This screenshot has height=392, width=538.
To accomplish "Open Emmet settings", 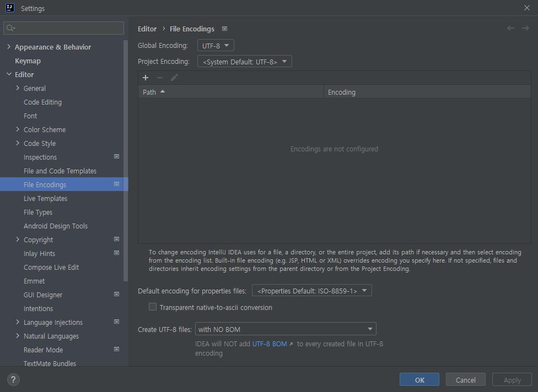I will coord(34,281).
